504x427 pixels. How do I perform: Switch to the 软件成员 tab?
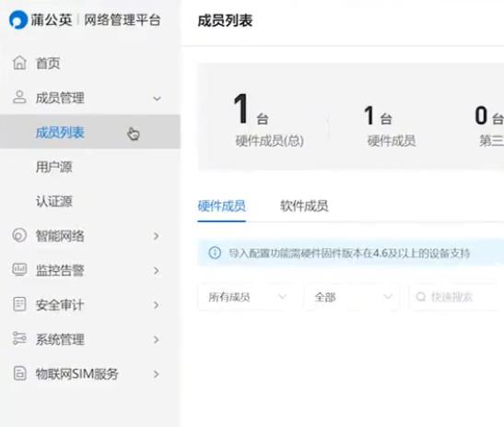pos(304,206)
